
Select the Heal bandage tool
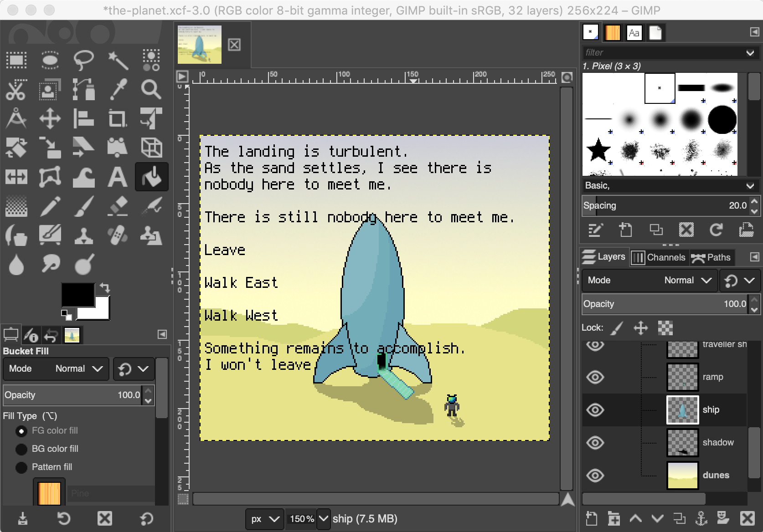[118, 235]
